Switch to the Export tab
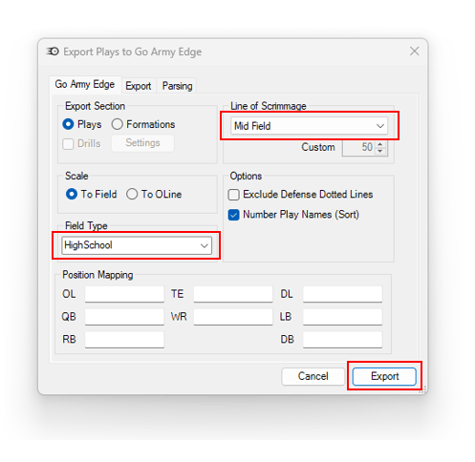 click(x=138, y=86)
